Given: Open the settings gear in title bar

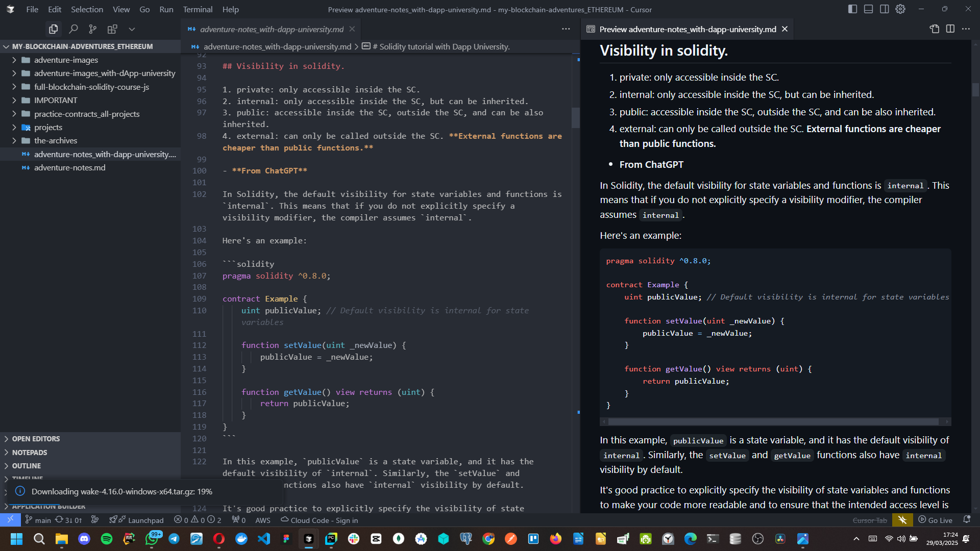Looking at the screenshot, I should 900,9.
